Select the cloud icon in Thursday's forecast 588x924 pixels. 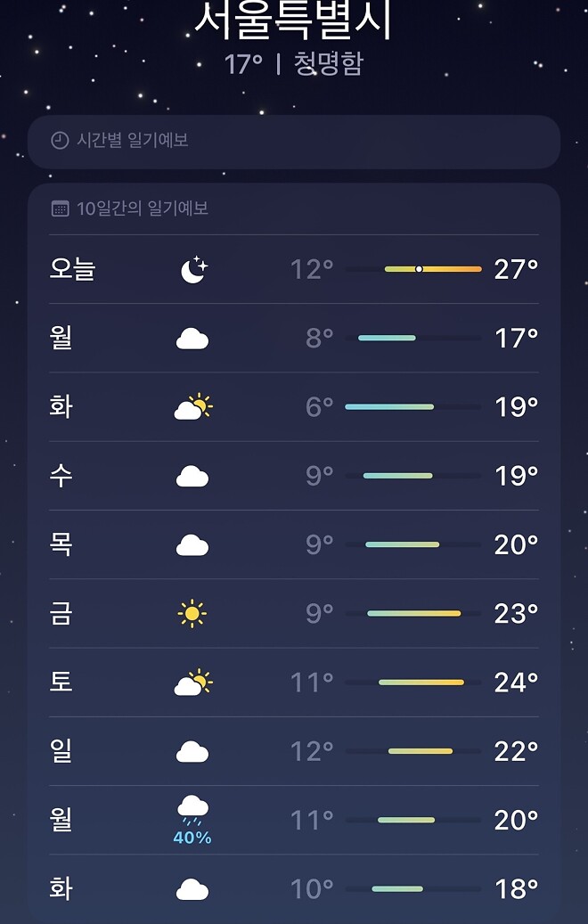[193, 544]
